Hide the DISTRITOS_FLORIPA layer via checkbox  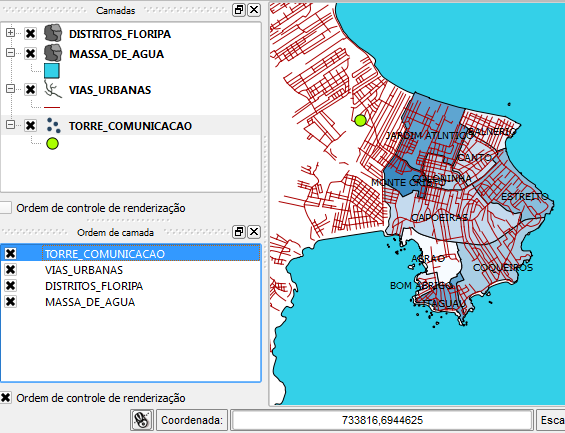pyautogui.click(x=31, y=34)
